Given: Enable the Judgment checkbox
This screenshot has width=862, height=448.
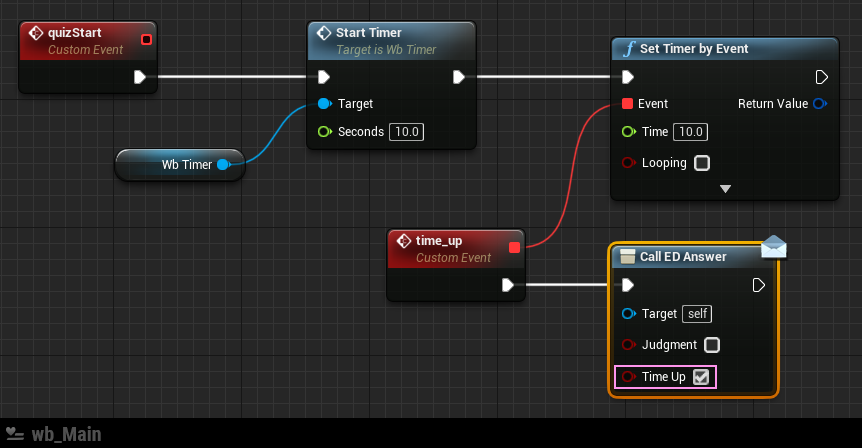Looking at the screenshot, I should point(712,345).
